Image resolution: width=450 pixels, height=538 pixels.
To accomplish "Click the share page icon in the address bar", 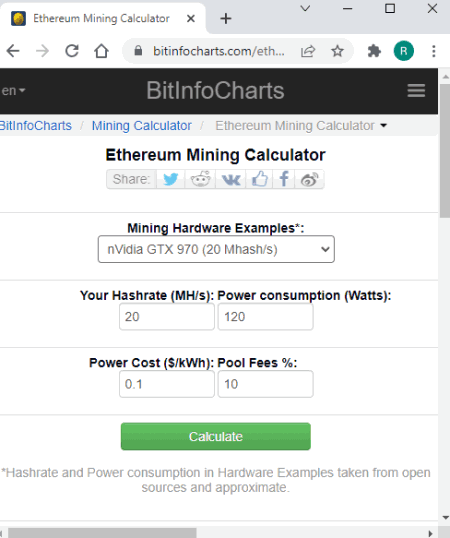I will [x=308, y=51].
